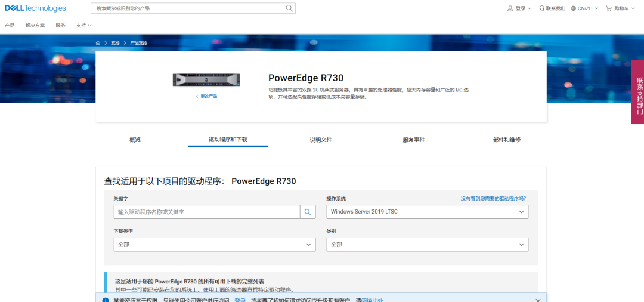Click 没有看到您需要的驱动程序吗? link
The image size is (644, 302).
(494, 199)
